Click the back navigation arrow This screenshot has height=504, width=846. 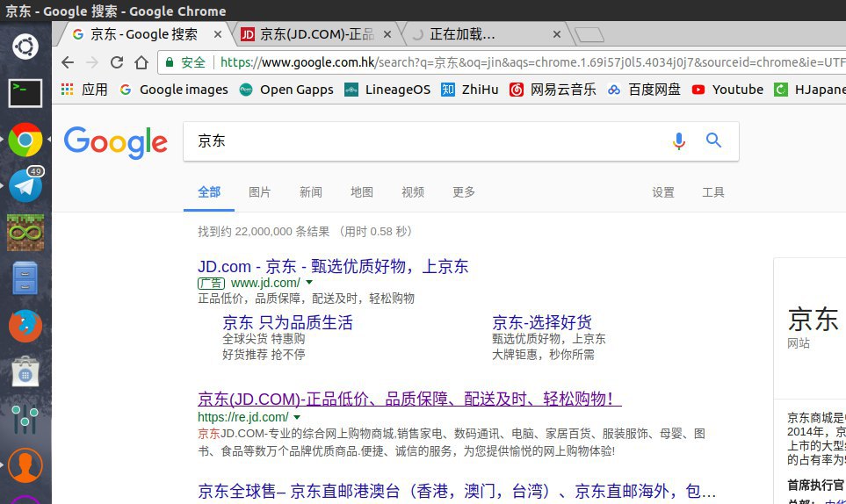(x=68, y=62)
